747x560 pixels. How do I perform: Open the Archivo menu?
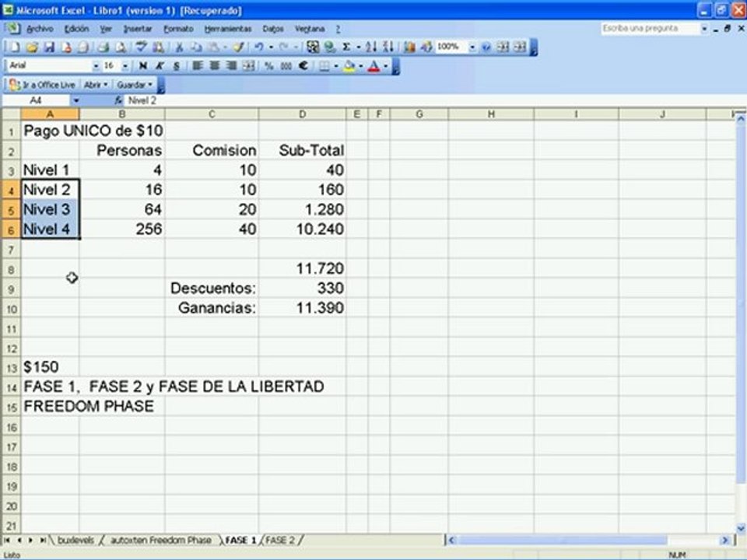point(40,29)
